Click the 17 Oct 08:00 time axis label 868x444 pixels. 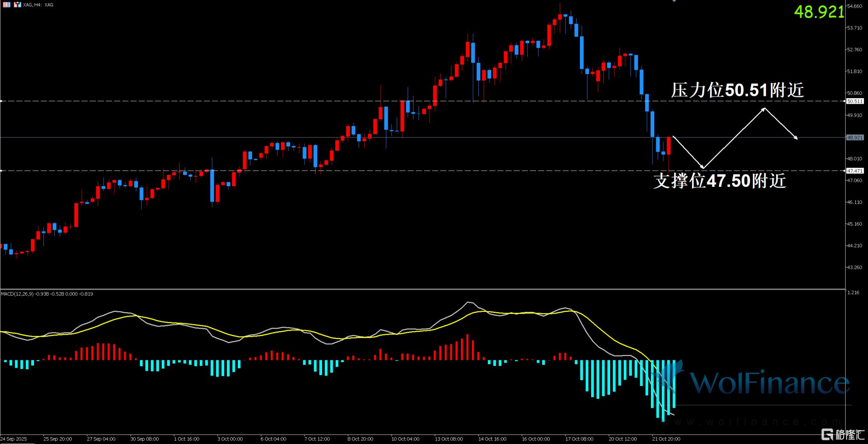tap(579, 439)
